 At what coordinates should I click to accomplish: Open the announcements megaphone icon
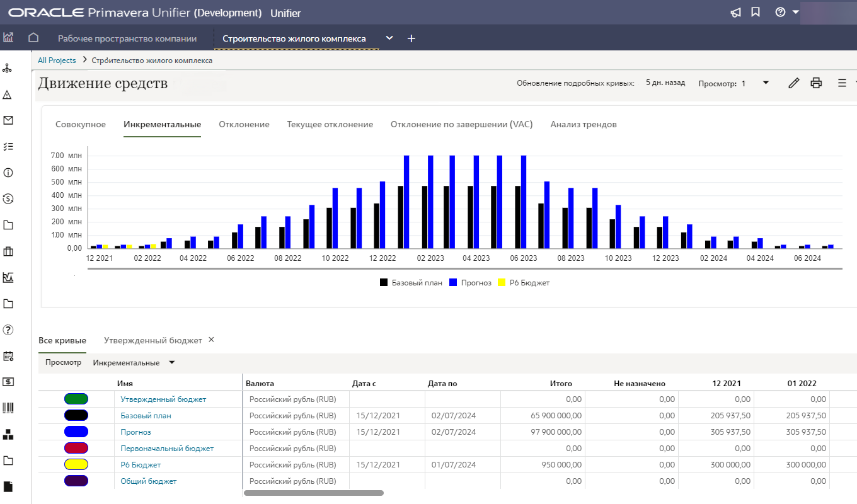[x=735, y=13]
